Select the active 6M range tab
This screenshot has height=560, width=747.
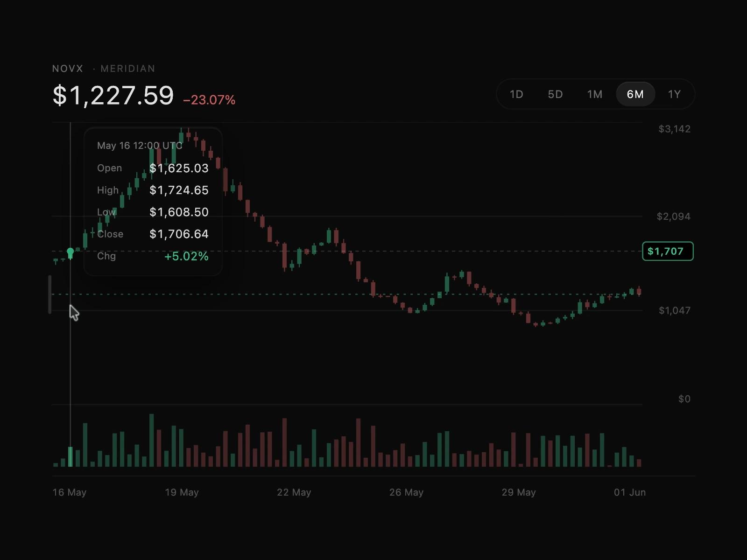pos(635,94)
